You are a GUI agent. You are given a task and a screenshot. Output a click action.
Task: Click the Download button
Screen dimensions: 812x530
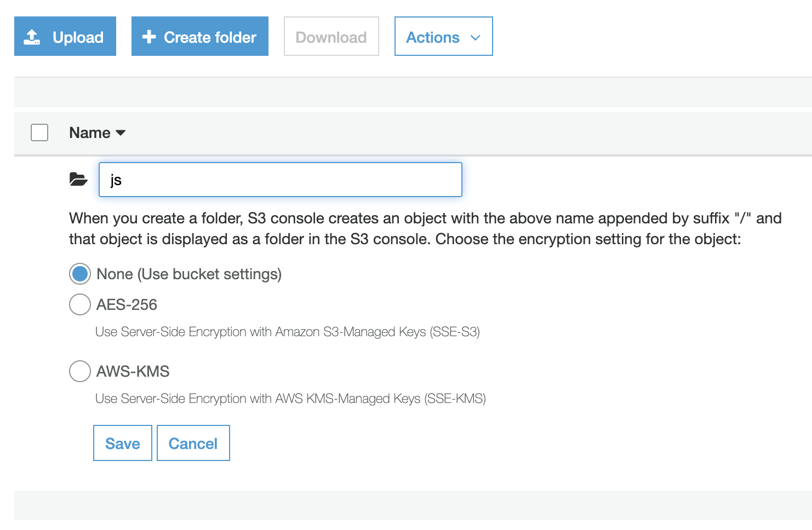(331, 37)
